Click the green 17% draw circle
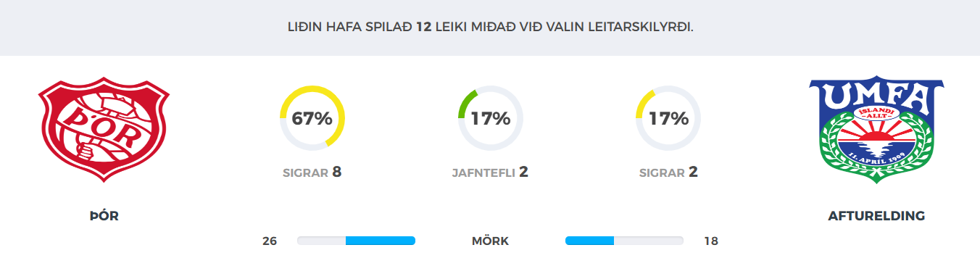 coord(491,118)
